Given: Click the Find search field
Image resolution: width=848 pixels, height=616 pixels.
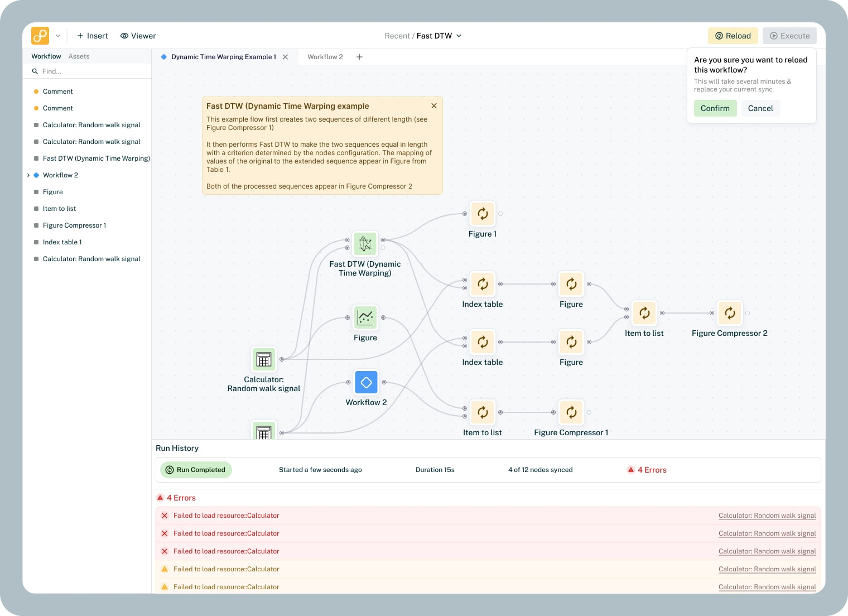Looking at the screenshot, I should pos(87,71).
